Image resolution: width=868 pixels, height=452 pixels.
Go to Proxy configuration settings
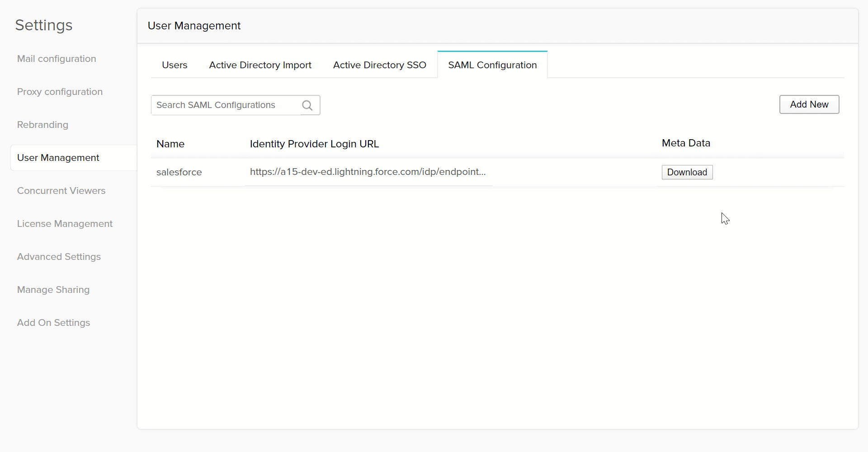60,92
